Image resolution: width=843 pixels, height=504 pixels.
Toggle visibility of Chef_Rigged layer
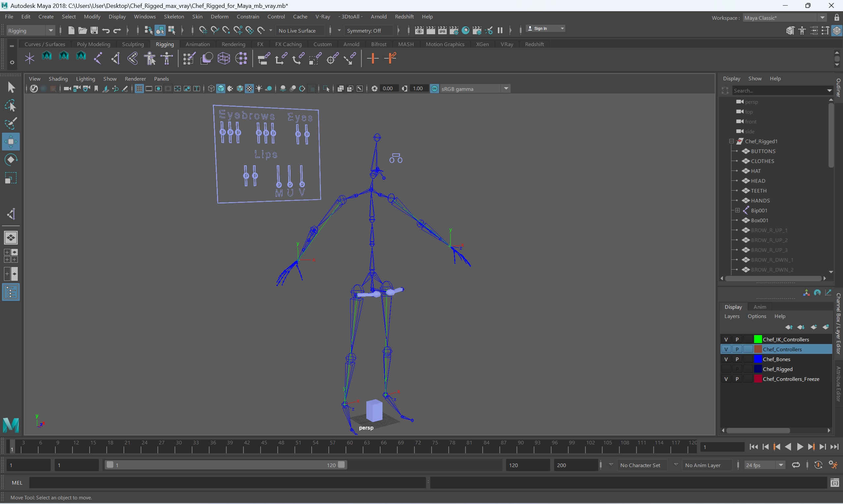[x=726, y=369]
